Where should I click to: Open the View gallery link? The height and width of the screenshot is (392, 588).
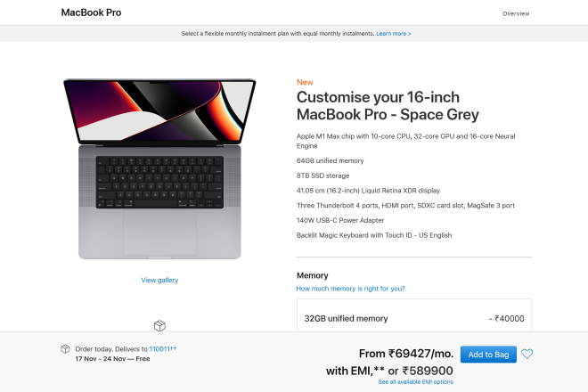159,280
